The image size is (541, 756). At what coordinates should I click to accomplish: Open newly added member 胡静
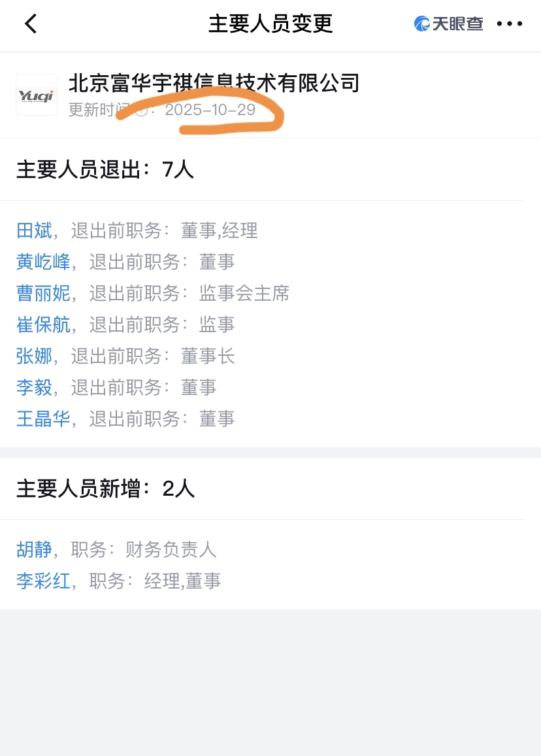(x=34, y=549)
